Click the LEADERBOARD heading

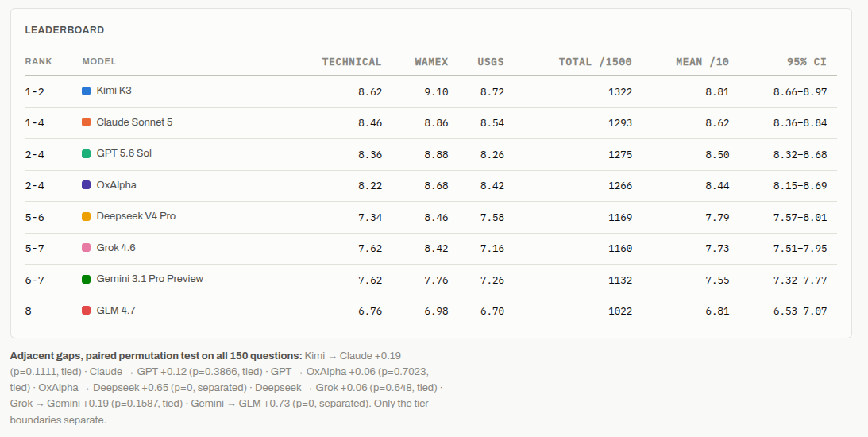point(64,30)
